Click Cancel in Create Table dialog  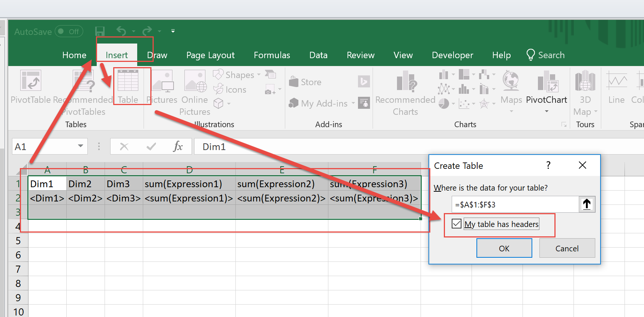coord(567,248)
